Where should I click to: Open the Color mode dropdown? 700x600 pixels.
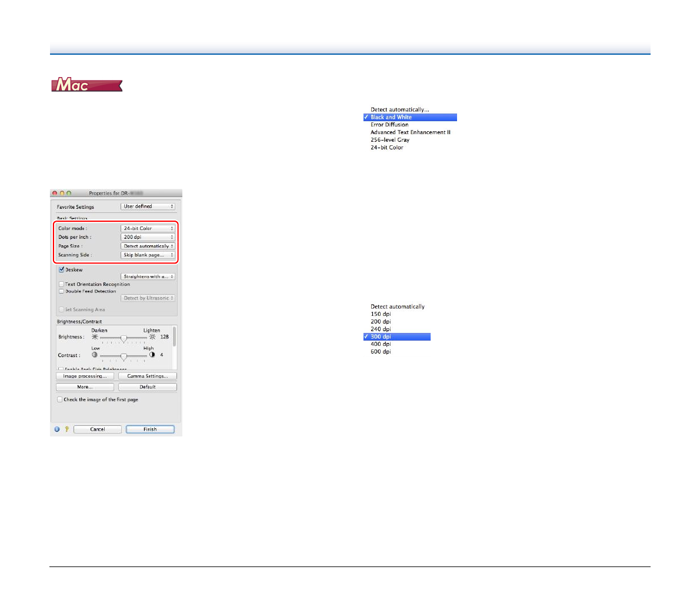pos(148,228)
